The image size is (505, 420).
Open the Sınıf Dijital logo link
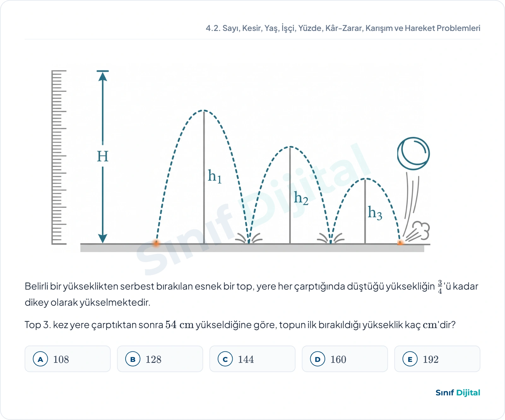(458, 393)
